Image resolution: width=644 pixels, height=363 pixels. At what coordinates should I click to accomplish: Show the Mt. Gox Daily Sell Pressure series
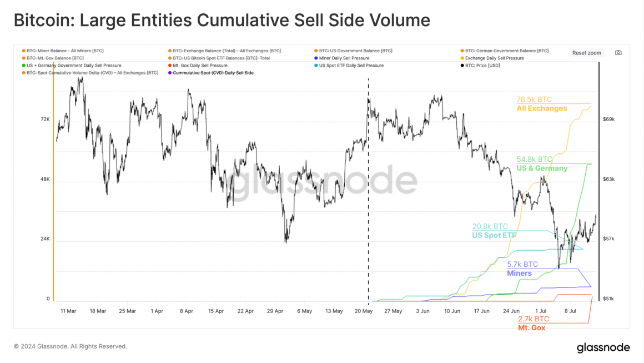click(x=198, y=66)
